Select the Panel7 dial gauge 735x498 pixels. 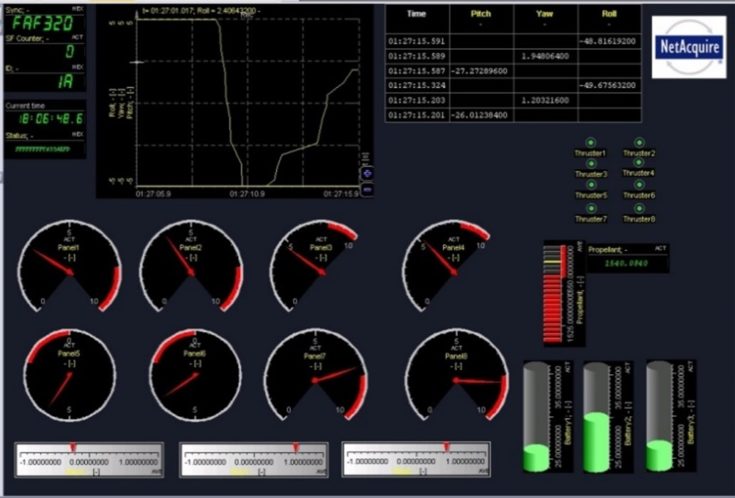click(315, 375)
